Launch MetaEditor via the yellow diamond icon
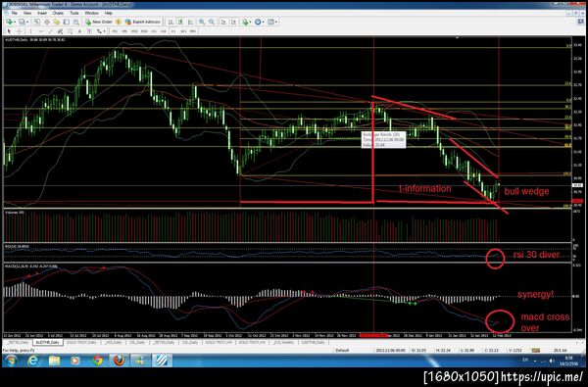588x387 pixels. 118,22
